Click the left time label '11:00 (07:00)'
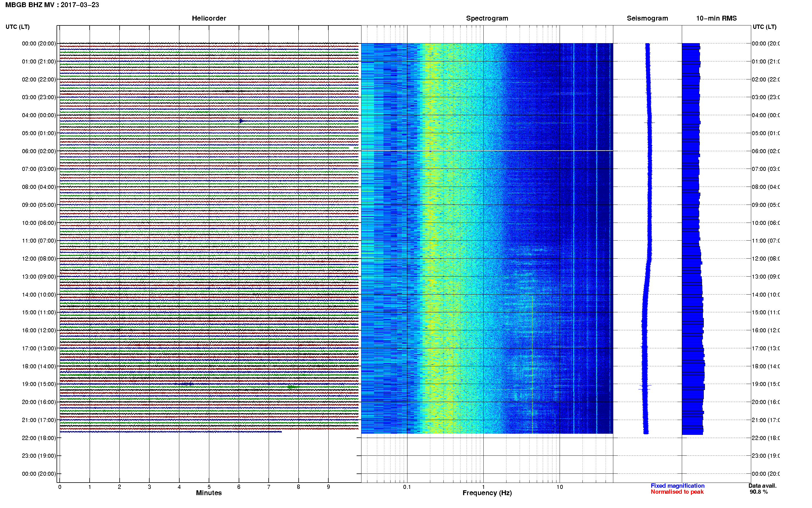Image resolution: width=812 pixels, height=508 pixels. 39,241
